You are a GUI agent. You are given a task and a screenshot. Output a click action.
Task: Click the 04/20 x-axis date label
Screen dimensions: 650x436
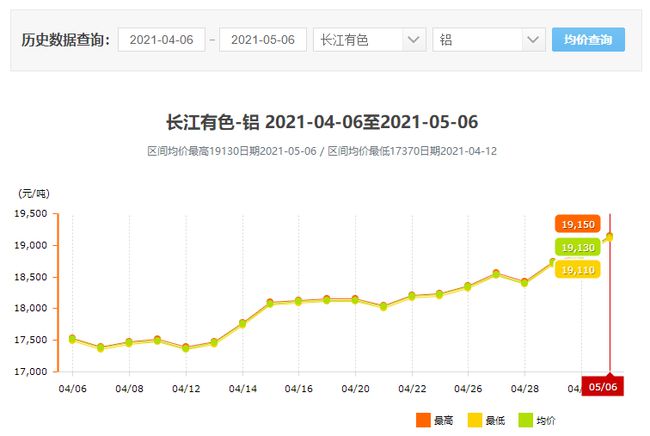[356, 387]
